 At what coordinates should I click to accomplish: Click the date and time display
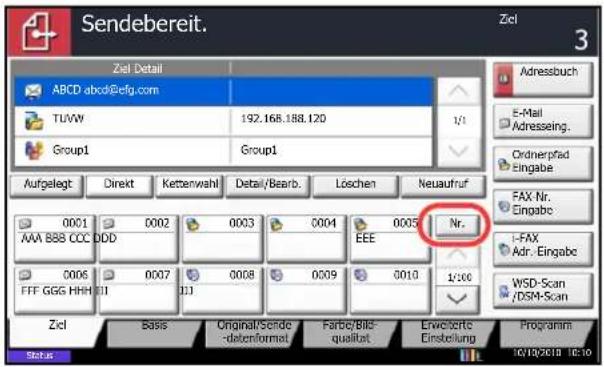point(552,353)
